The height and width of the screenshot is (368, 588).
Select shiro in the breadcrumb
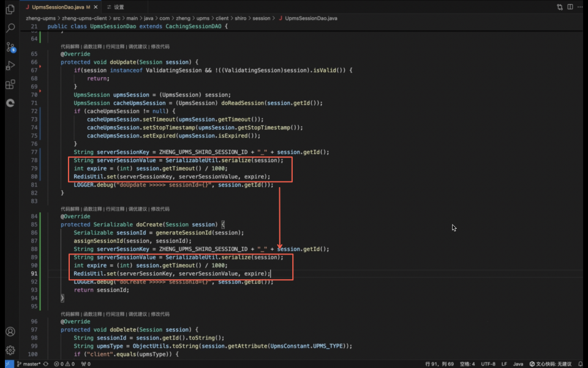click(240, 18)
